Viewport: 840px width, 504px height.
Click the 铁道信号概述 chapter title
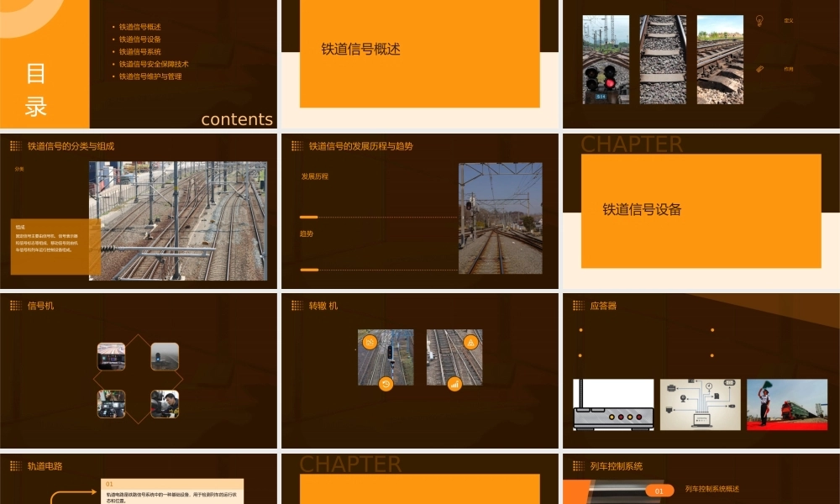coord(360,50)
